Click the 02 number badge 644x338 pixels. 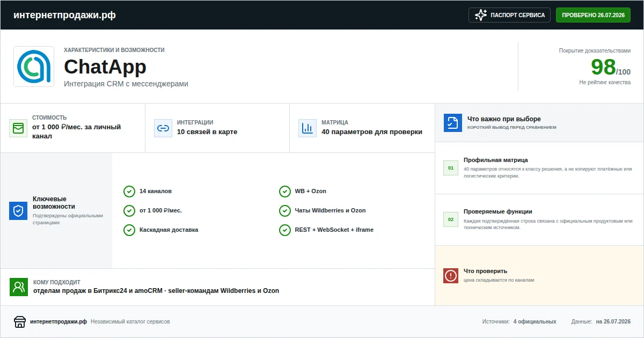pos(451,219)
